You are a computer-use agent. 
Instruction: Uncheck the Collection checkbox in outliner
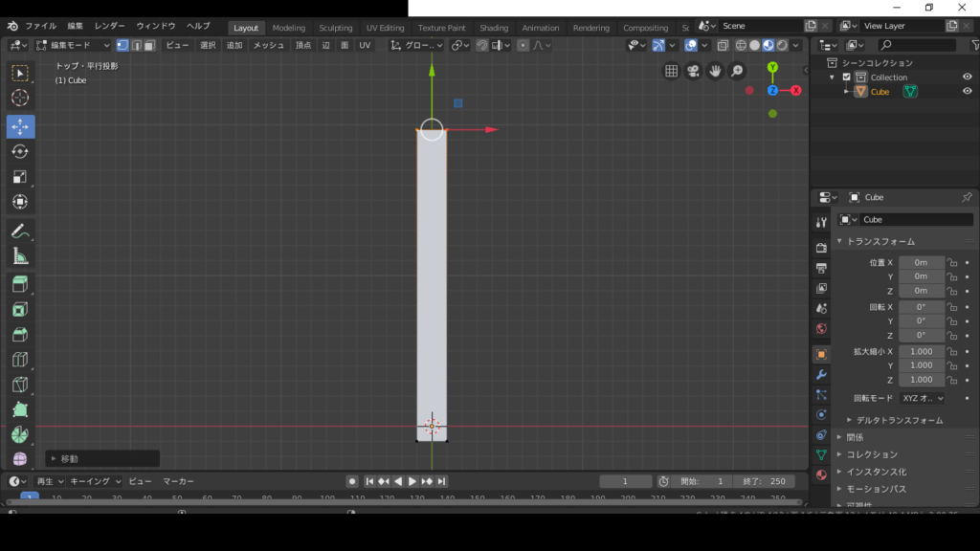click(x=846, y=77)
